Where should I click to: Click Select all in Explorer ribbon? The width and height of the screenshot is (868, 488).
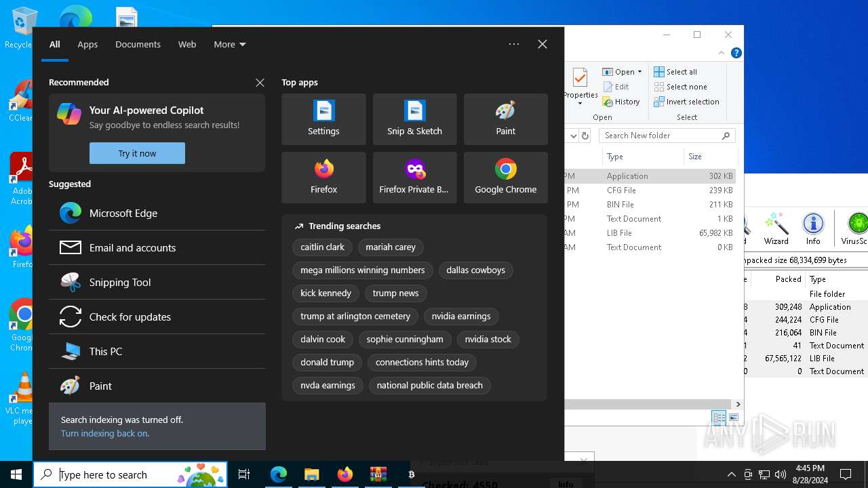click(675, 72)
